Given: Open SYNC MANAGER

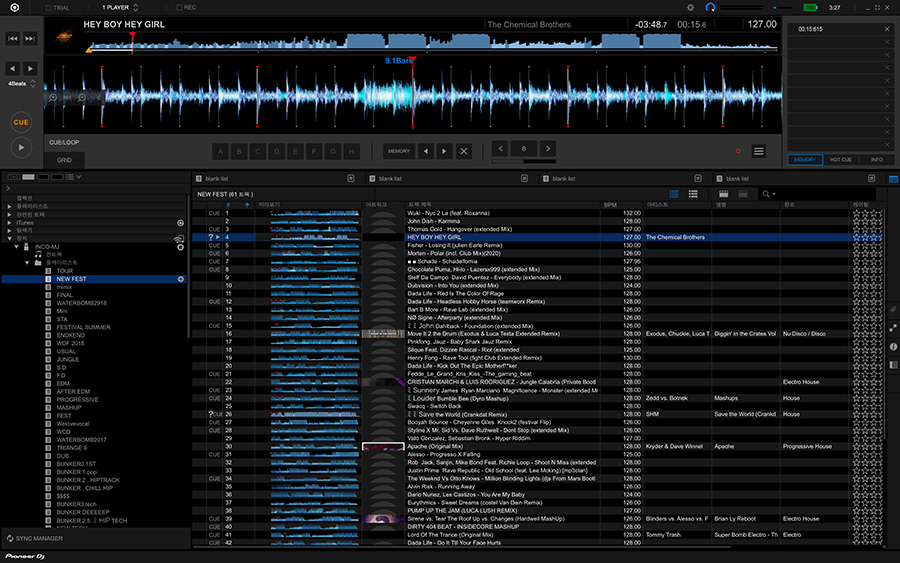Looking at the screenshot, I should coord(35,538).
